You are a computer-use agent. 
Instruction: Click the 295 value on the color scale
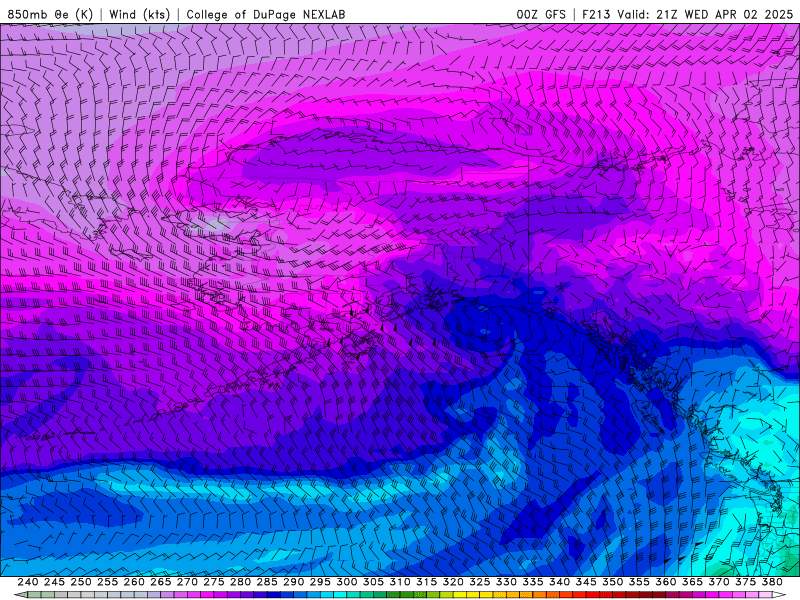tap(320, 582)
